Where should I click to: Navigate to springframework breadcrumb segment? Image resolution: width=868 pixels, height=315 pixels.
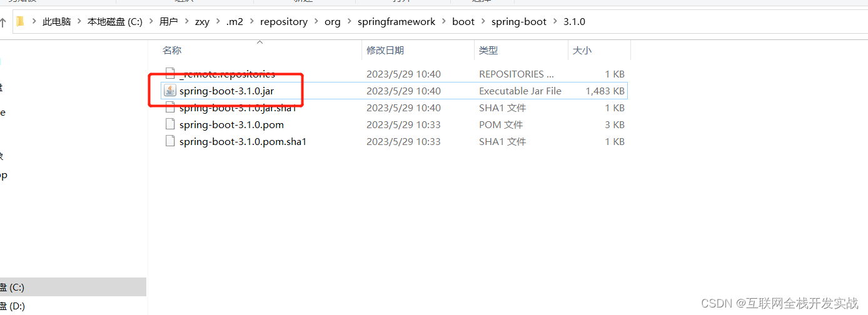pyautogui.click(x=396, y=22)
